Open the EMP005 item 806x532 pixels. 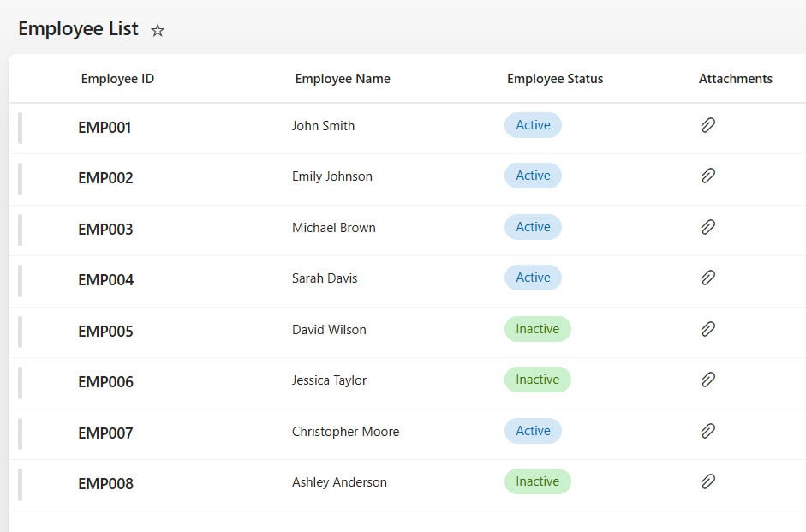105,332
